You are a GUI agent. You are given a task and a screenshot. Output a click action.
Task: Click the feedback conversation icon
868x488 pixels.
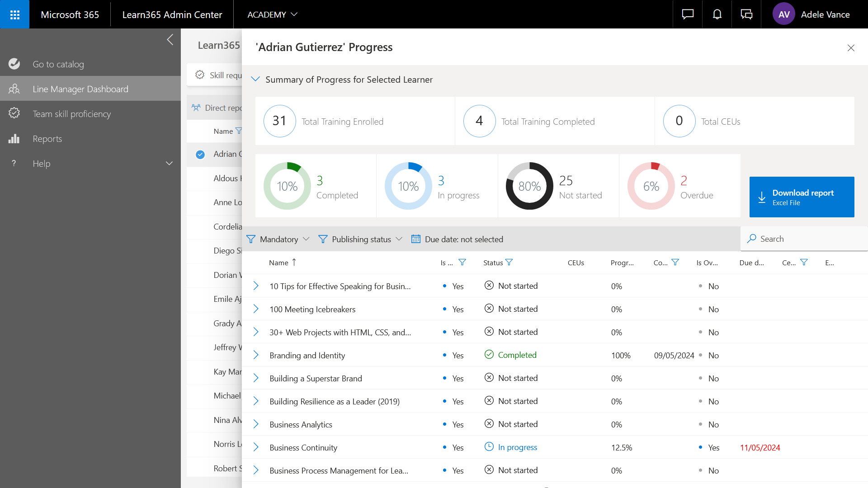click(746, 14)
